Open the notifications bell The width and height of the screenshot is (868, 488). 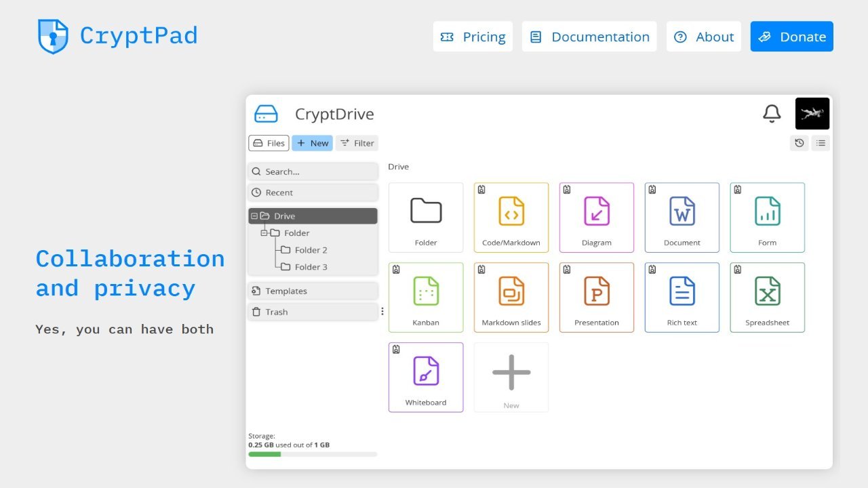click(772, 113)
